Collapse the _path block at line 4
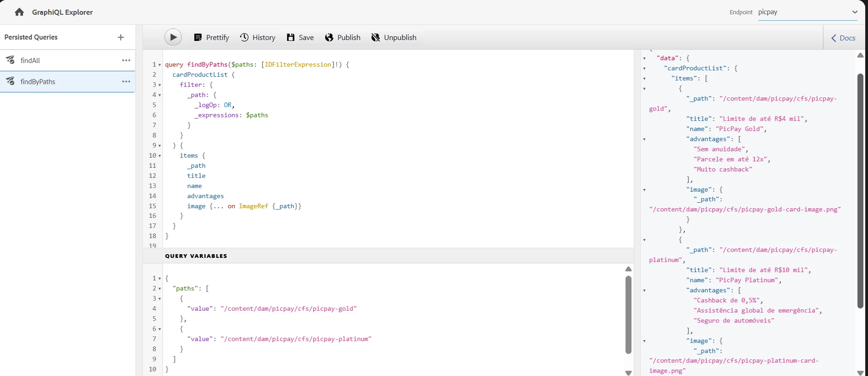This screenshot has height=376, width=868. pos(160,95)
